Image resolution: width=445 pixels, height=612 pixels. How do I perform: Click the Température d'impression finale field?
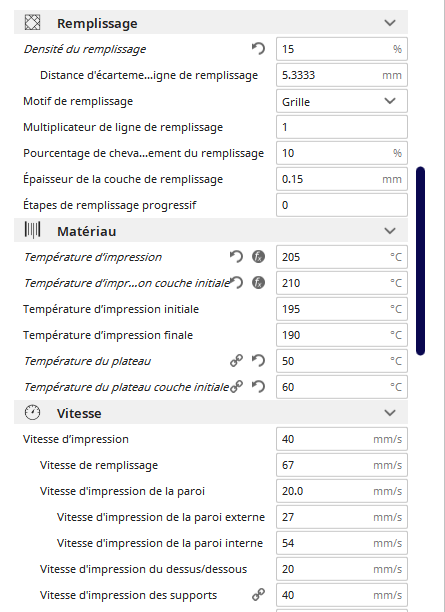[x=342, y=335]
